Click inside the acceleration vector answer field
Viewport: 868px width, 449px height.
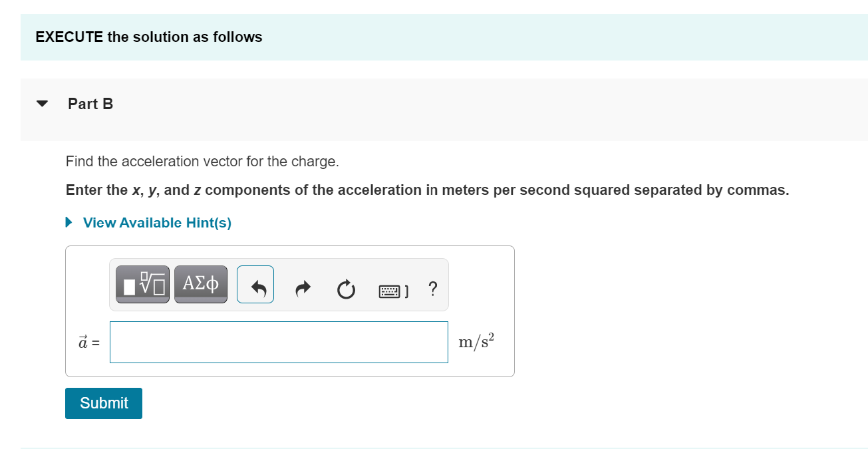point(279,341)
